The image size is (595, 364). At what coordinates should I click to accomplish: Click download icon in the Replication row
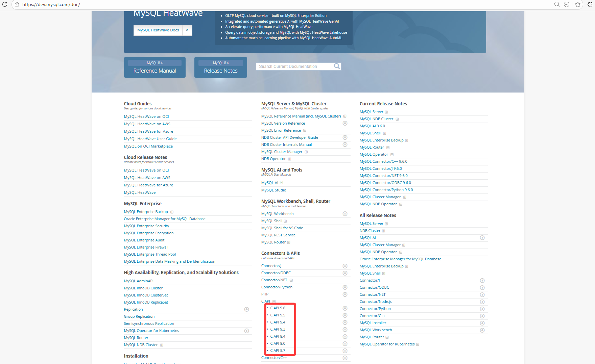point(246,309)
